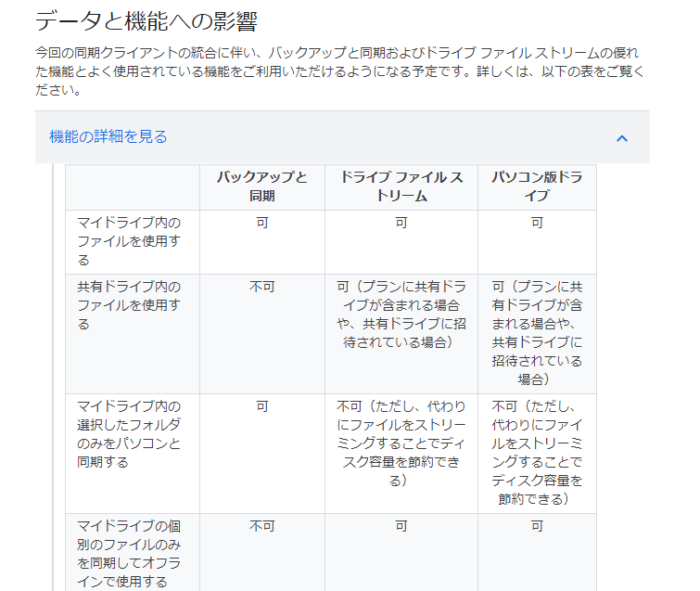The width and height of the screenshot is (700, 591).
Task: Click 不可 in 共有ドライブ row, バックアップと同期 column
Action: (262, 287)
